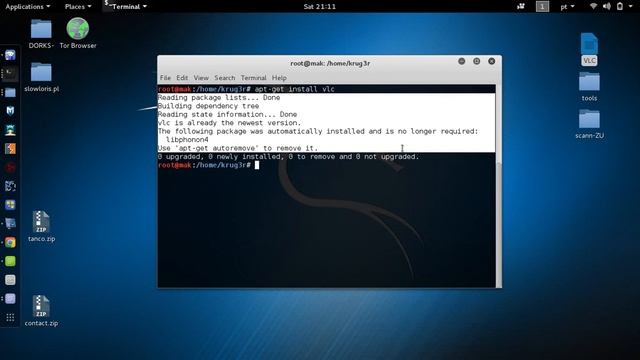Open the View menu in the terminal window
The image size is (640, 360).
click(x=201, y=78)
